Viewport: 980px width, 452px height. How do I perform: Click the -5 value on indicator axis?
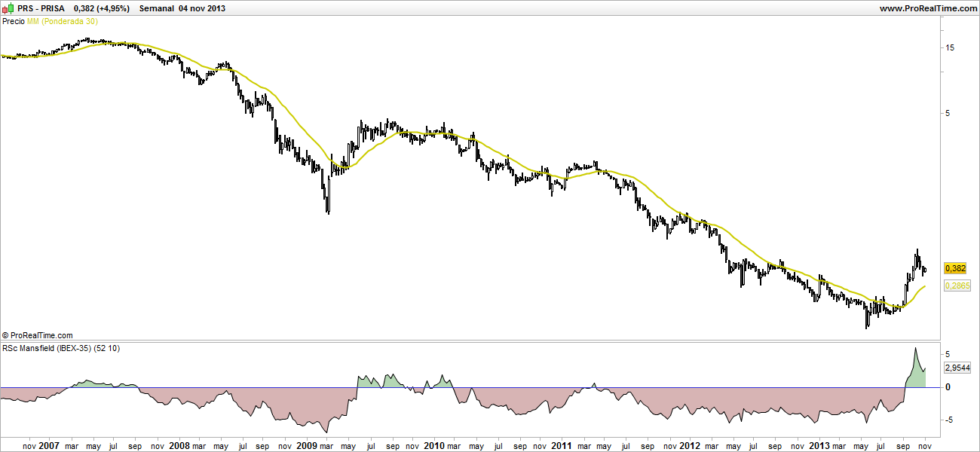coord(951,420)
